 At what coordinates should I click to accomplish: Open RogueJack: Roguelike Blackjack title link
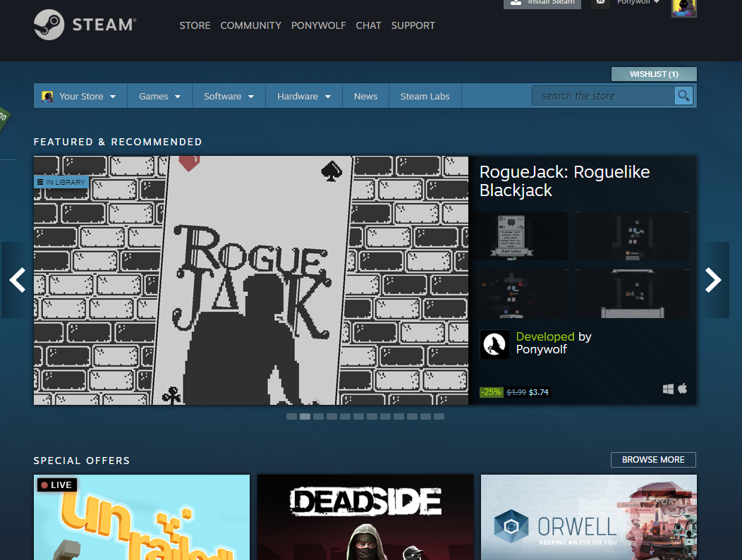[x=564, y=181]
